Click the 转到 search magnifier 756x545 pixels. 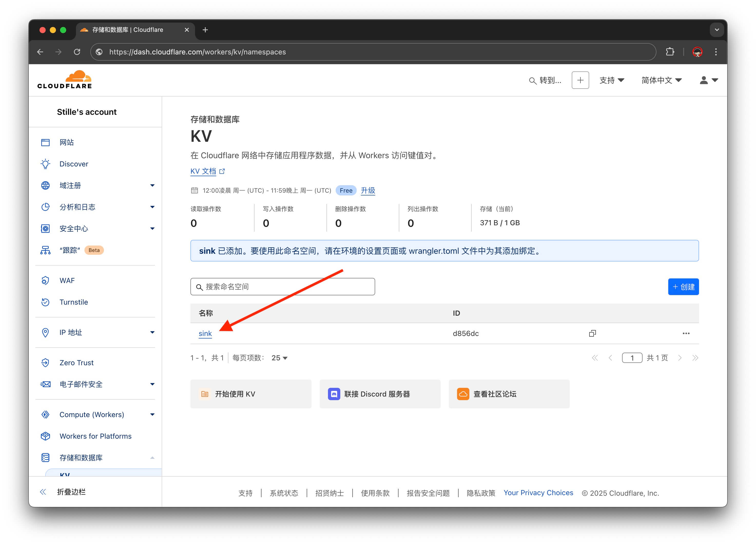click(533, 81)
